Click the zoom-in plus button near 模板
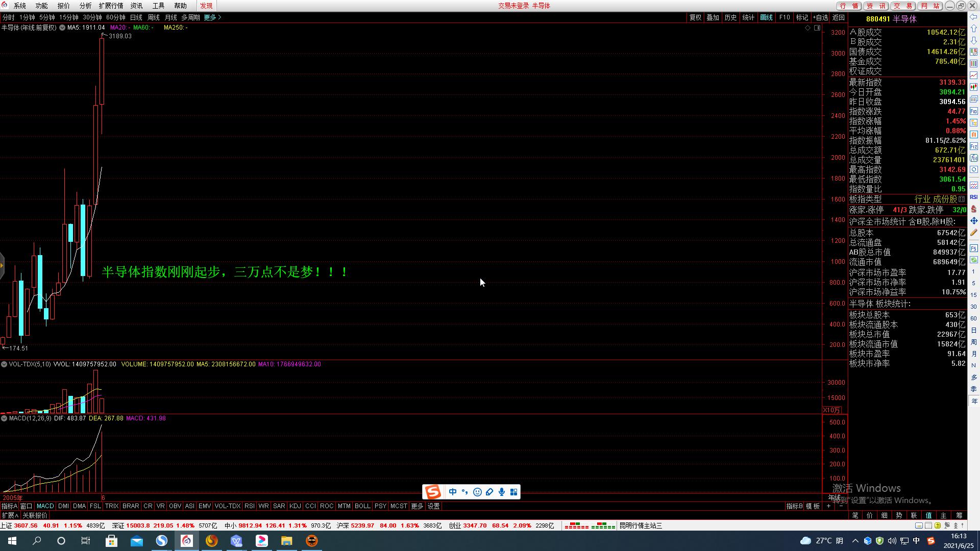980x551 pixels. [828, 506]
